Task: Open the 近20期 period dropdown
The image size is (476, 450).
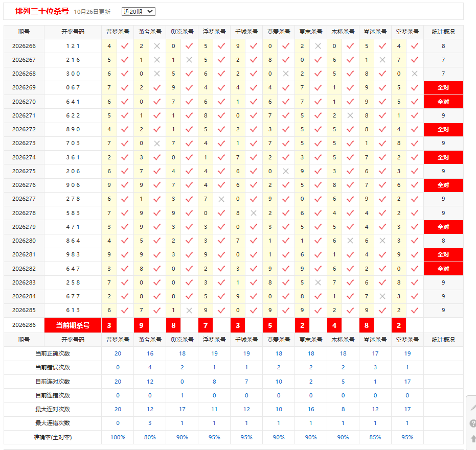Action: click(139, 12)
